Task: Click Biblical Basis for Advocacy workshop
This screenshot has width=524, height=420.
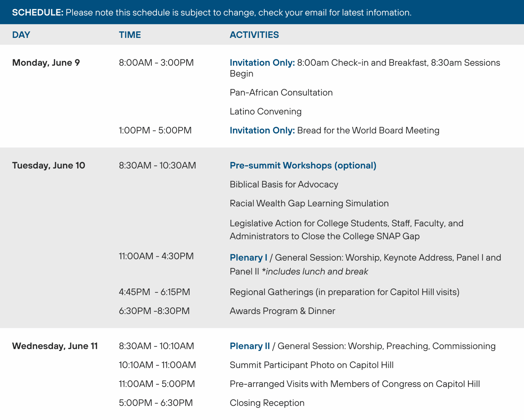Action: (284, 184)
